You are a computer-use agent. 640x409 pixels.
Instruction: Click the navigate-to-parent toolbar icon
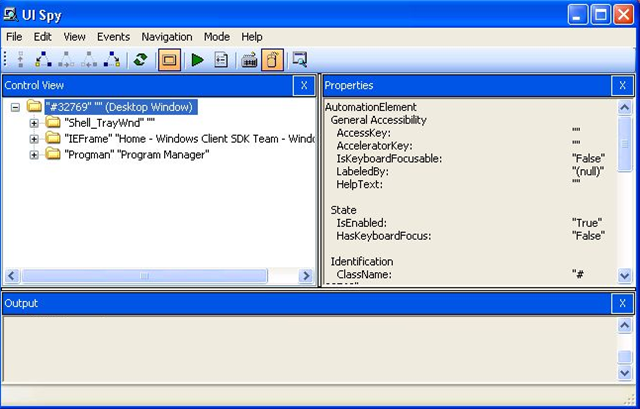tap(20, 60)
